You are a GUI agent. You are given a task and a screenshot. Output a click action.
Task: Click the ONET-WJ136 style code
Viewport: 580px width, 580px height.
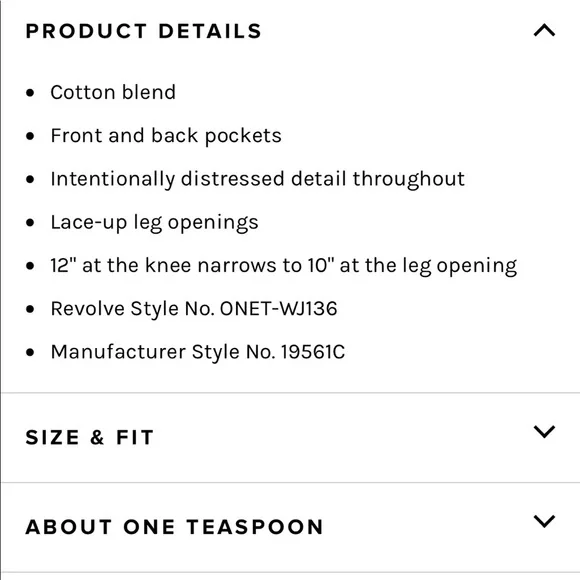click(279, 309)
